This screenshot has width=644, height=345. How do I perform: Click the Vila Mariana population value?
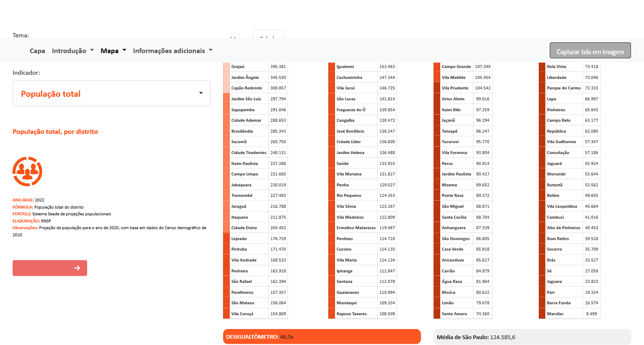click(x=387, y=174)
